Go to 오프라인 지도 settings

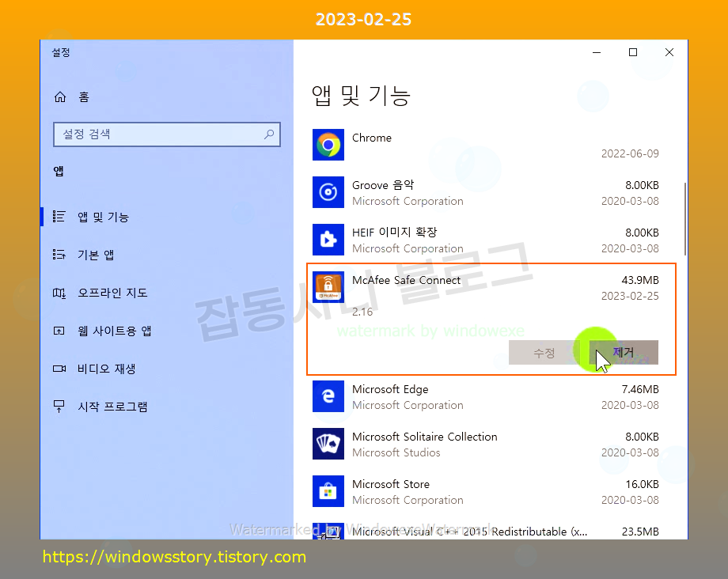(167, 293)
